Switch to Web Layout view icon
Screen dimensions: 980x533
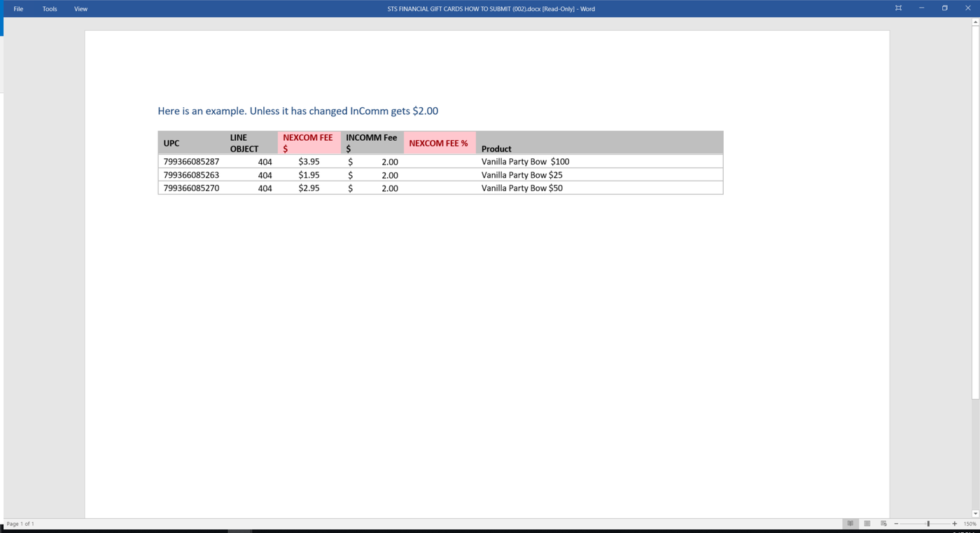pyautogui.click(x=883, y=524)
